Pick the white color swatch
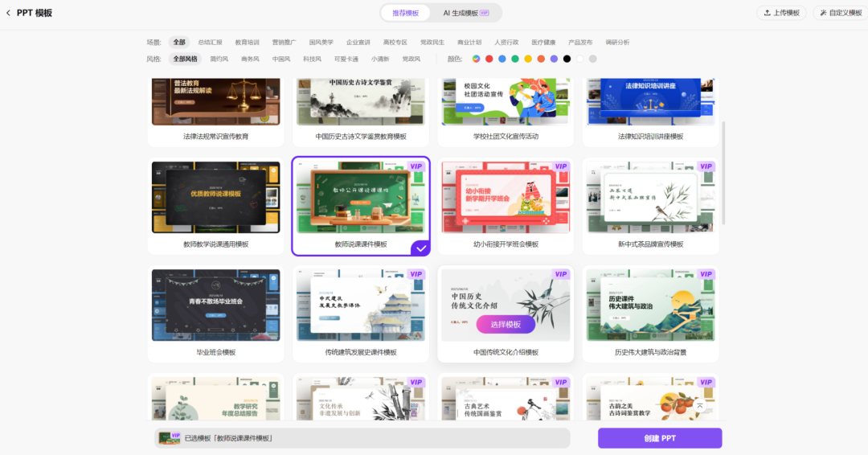 [x=580, y=59]
